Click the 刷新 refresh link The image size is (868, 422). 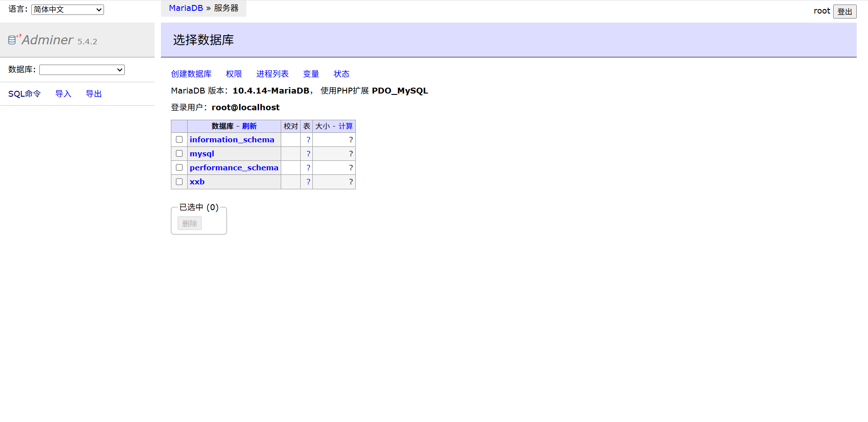[250, 126]
